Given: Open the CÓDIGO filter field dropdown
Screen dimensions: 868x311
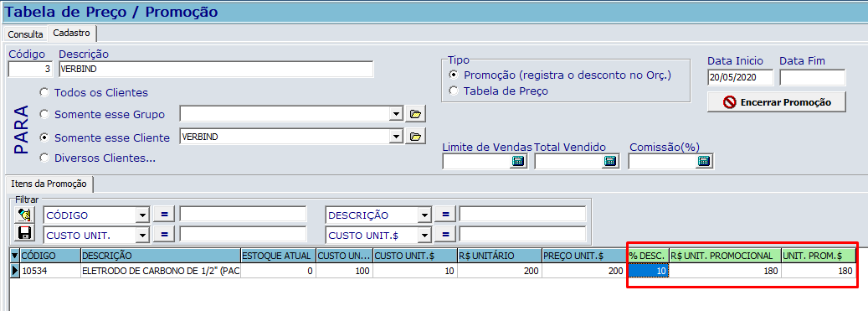Looking at the screenshot, I should click(143, 215).
